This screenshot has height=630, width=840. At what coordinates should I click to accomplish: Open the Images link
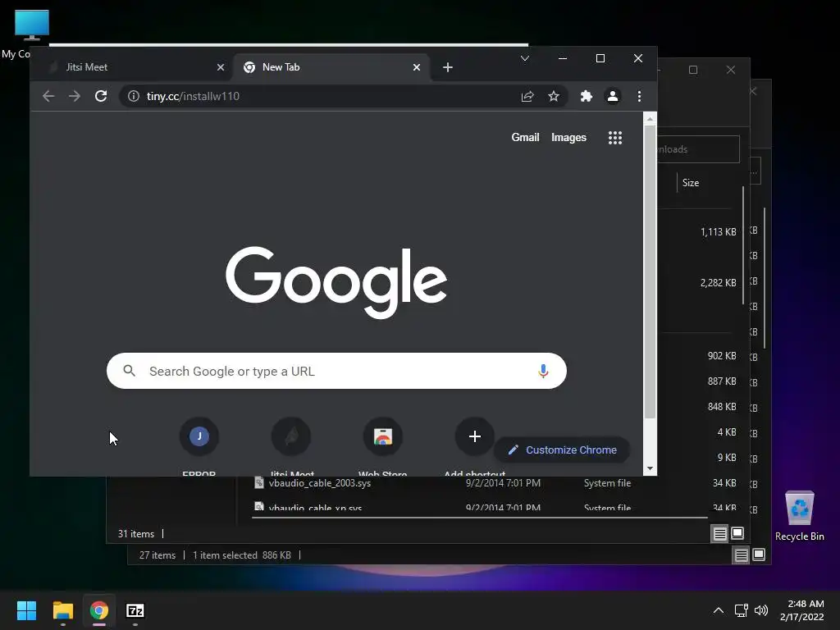[568, 137]
